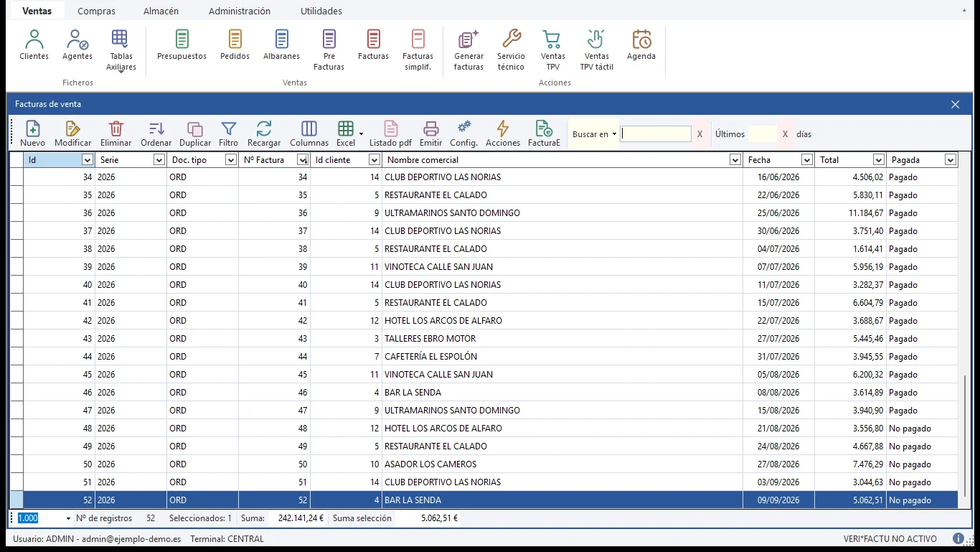Open Tablas Auxiliares in the ribbon
The height and width of the screenshot is (552, 980).
[x=121, y=50]
